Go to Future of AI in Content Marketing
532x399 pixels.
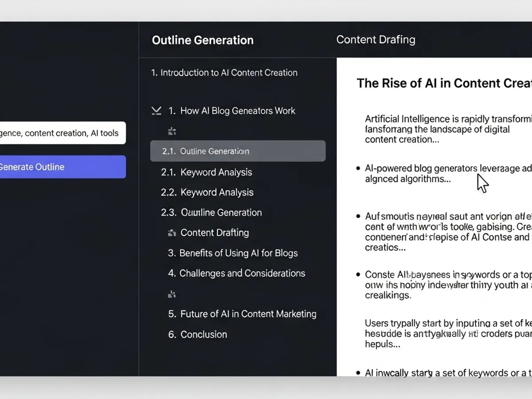[248, 314]
